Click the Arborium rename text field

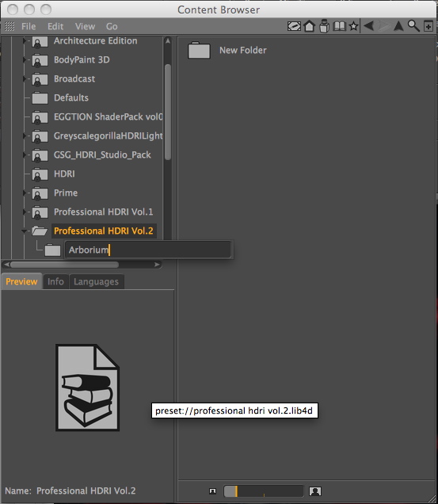[148, 250]
